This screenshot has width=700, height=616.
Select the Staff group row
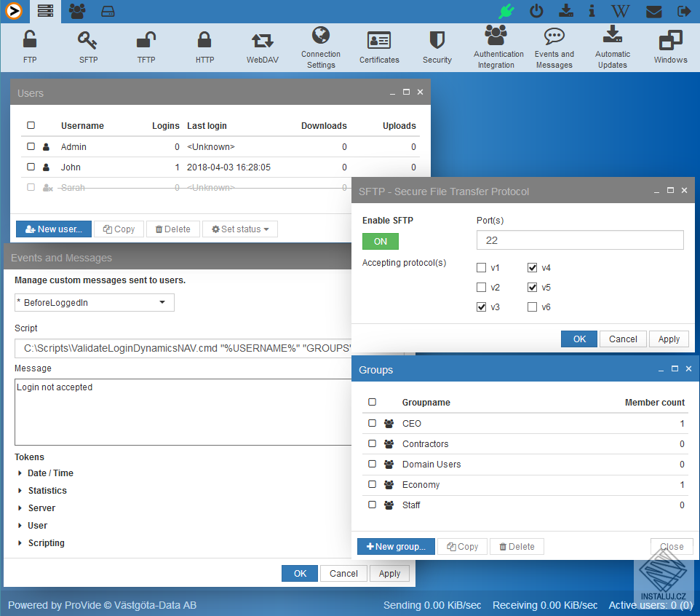(x=525, y=505)
